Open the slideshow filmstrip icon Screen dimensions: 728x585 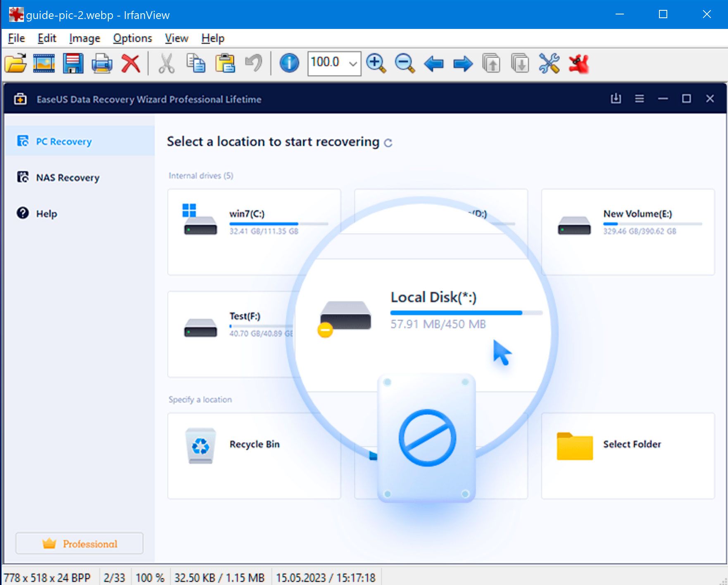44,64
